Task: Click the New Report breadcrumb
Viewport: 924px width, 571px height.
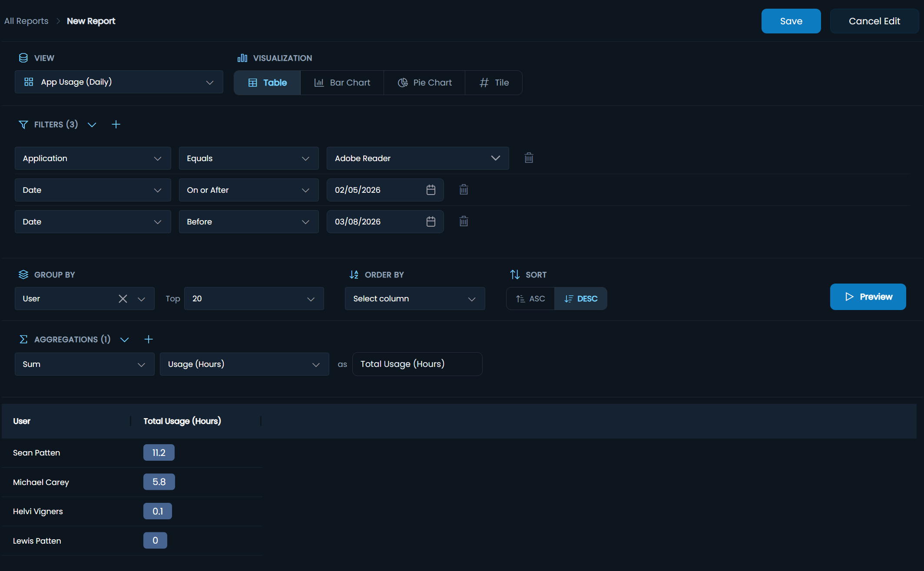Action: point(91,21)
